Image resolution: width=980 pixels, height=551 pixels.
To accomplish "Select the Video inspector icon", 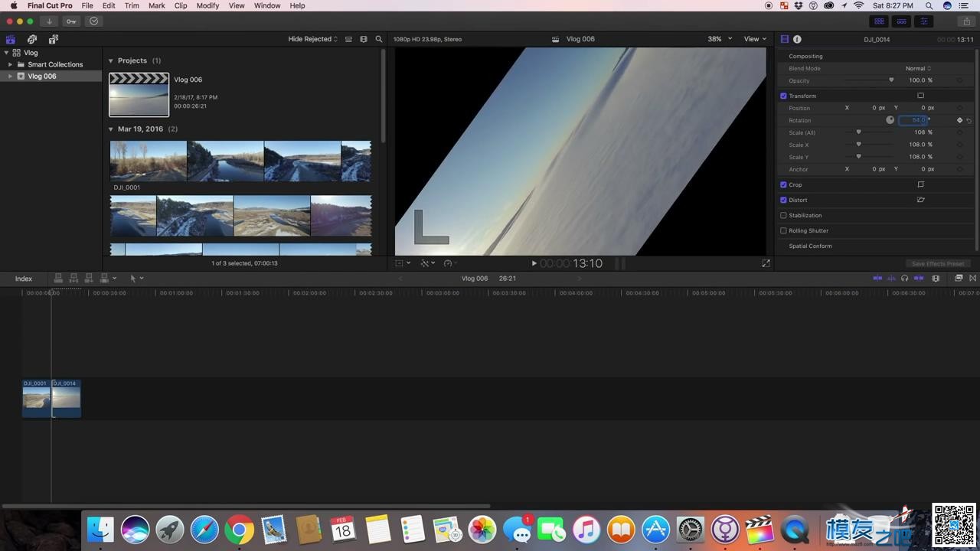I will click(x=785, y=39).
